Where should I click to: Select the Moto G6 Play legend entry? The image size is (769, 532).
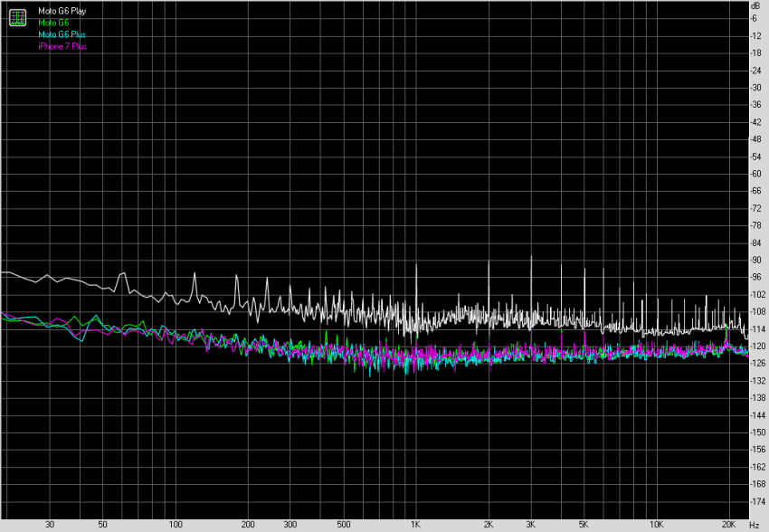coord(62,11)
